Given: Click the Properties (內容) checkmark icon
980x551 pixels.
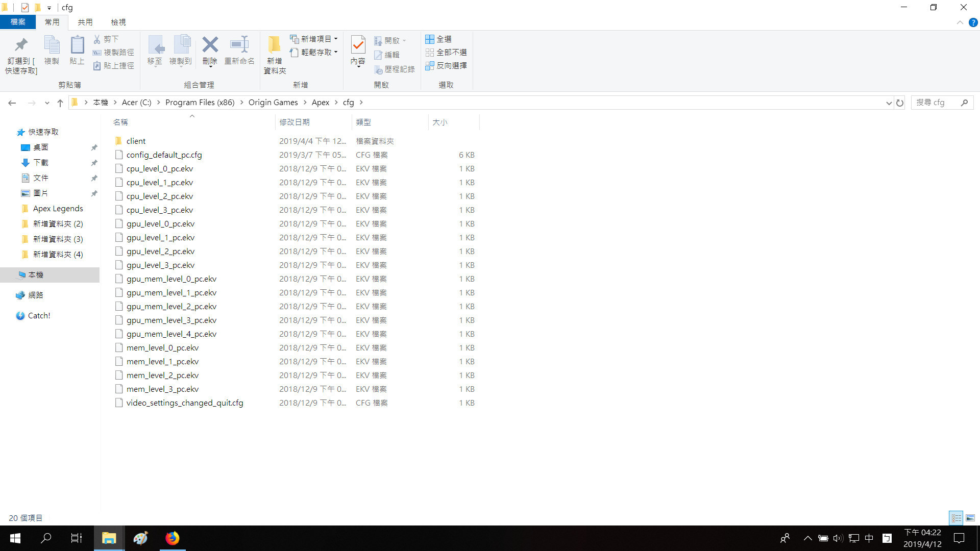Looking at the screenshot, I should point(358,45).
